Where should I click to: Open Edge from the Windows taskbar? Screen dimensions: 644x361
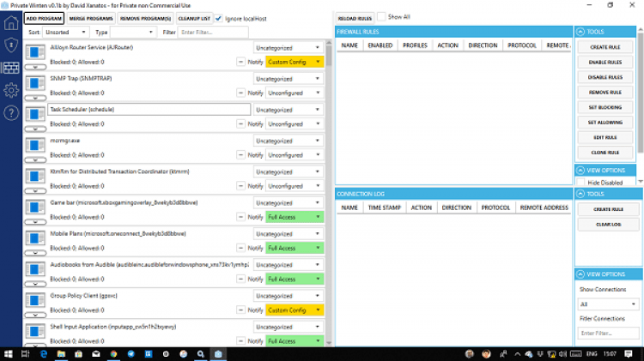tap(43, 353)
